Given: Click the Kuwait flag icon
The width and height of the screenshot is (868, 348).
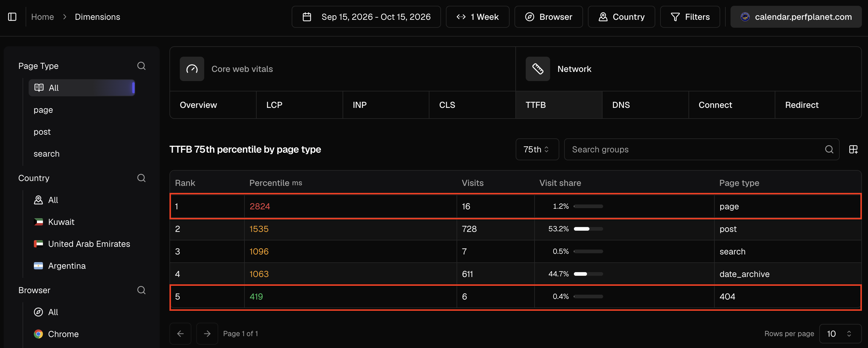Looking at the screenshot, I should coord(38,222).
